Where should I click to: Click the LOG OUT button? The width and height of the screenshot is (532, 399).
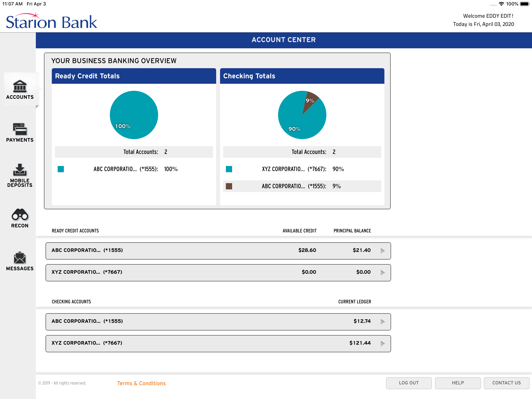[409, 383]
